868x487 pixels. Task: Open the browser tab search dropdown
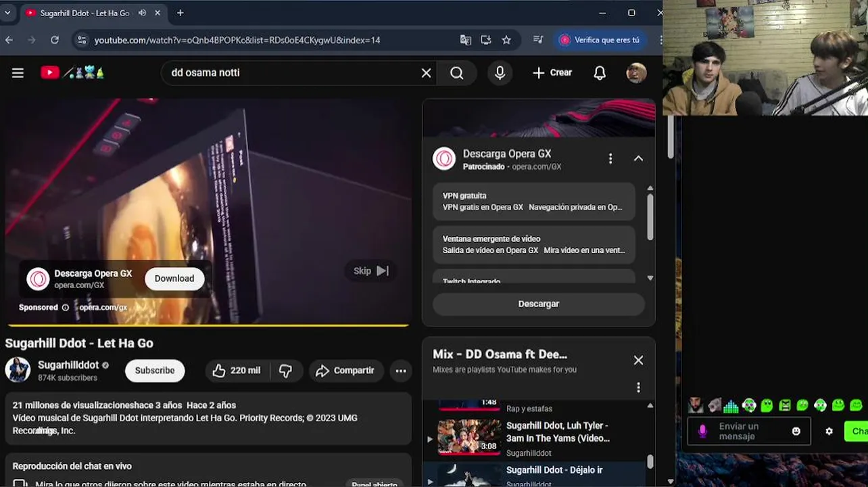pos(7,13)
